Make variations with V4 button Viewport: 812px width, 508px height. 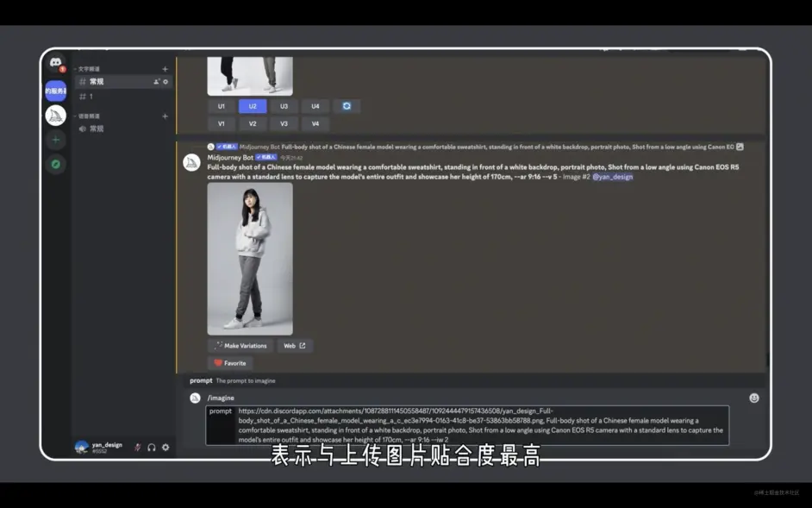click(315, 124)
